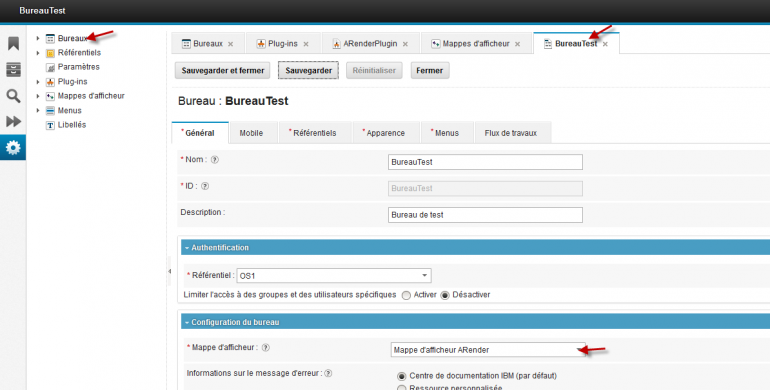Click the Fermer button
Viewport: 770px width, 390px height.
[x=430, y=70]
